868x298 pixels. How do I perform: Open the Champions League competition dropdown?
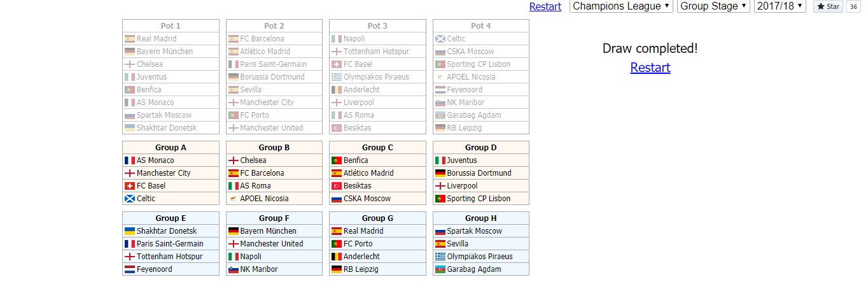(x=621, y=6)
